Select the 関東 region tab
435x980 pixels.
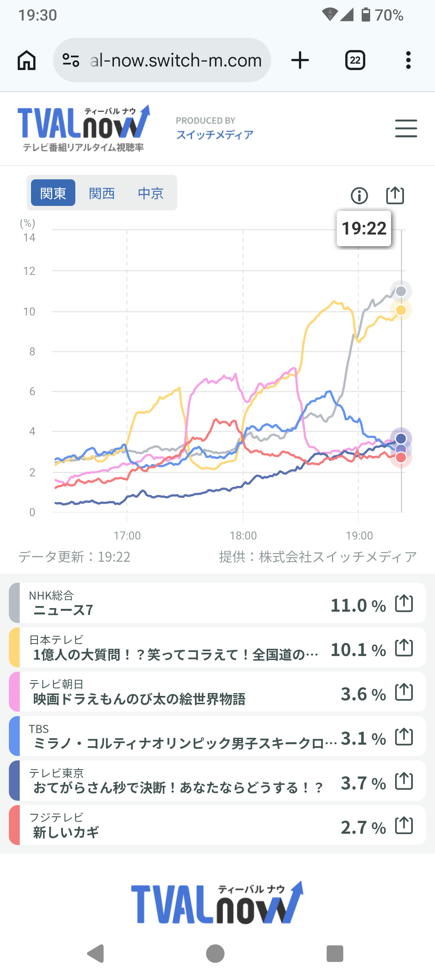tap(53, 193)
